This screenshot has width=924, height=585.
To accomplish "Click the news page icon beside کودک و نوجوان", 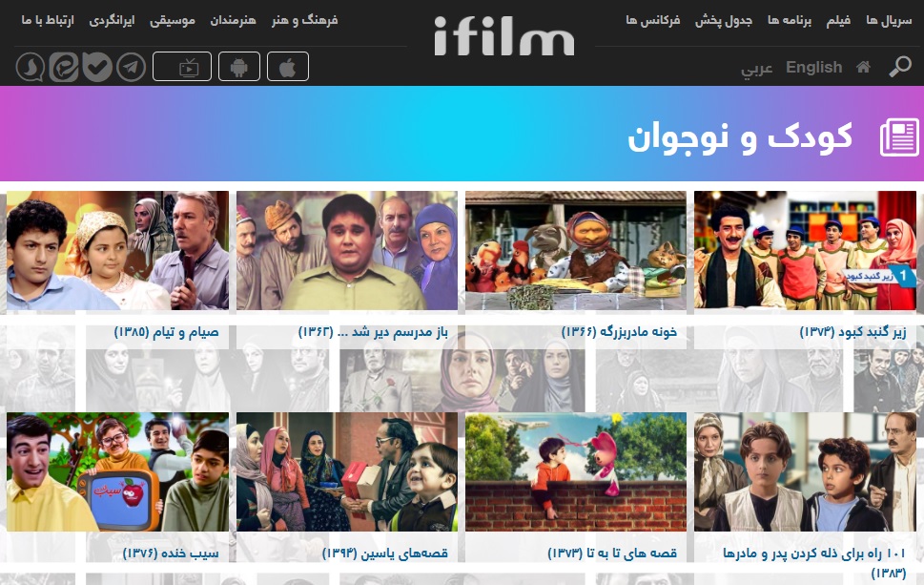I will pos(899,137).
